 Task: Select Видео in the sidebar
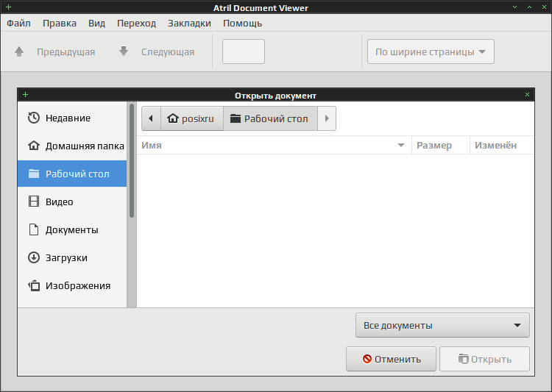(x=72, y=202)
